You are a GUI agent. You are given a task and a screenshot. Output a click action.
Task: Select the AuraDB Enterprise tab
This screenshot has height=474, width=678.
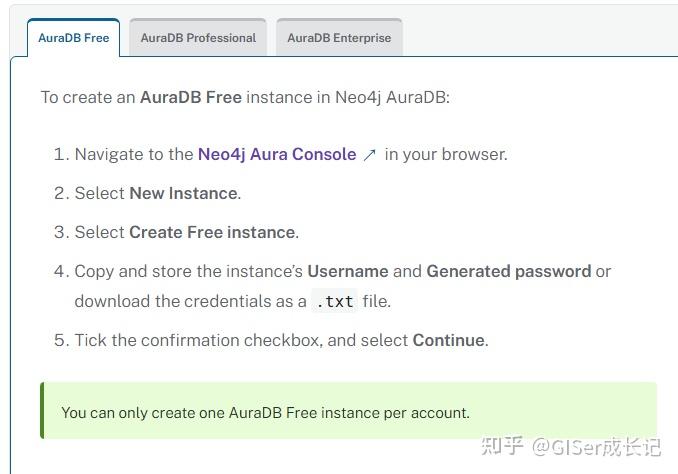coord(339,38)
